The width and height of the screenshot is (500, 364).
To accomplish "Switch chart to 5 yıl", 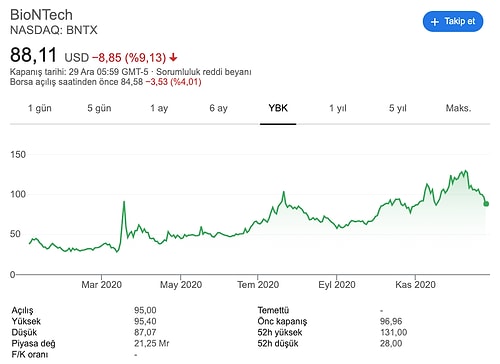I will click(x=398, y=108).
